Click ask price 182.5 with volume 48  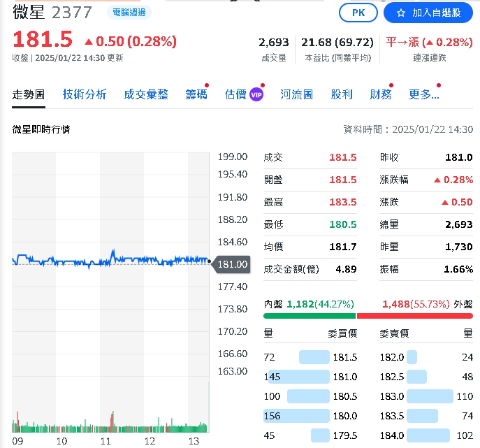coord(426,377)
